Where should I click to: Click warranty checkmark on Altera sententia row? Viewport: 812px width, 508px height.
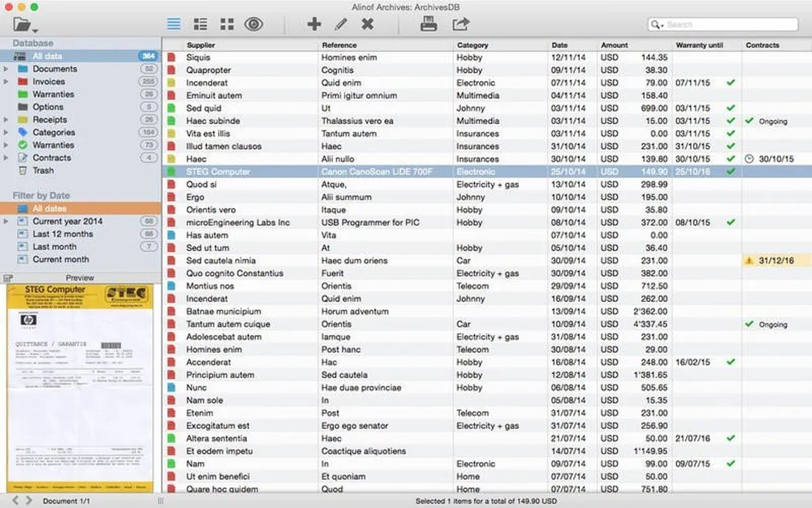[x=730, y=438]
